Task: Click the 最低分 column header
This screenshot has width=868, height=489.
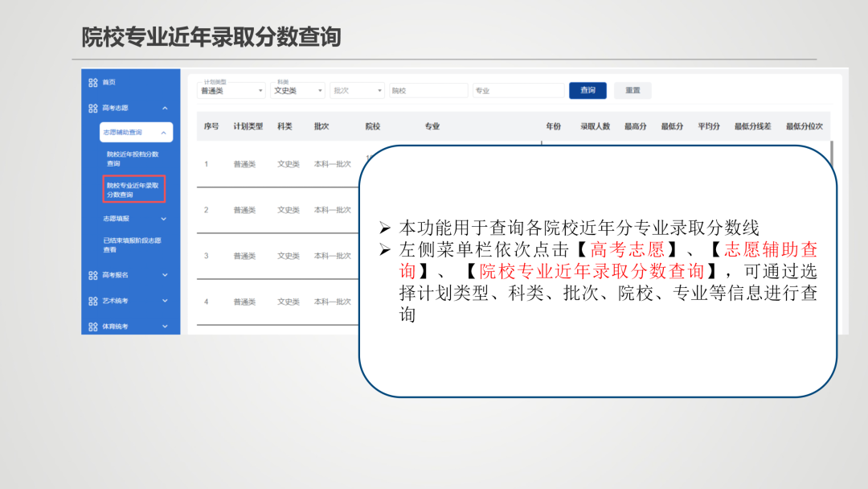Action: 672,126
